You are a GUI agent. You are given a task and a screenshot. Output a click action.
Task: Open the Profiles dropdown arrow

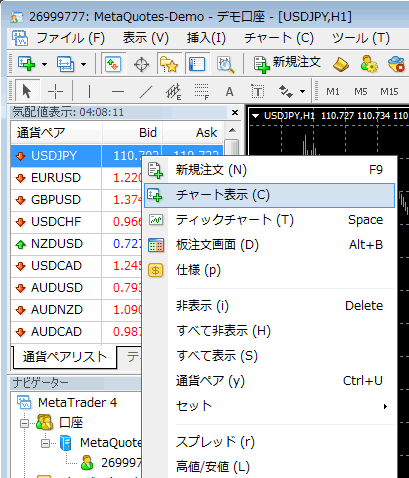coord(84,64)
